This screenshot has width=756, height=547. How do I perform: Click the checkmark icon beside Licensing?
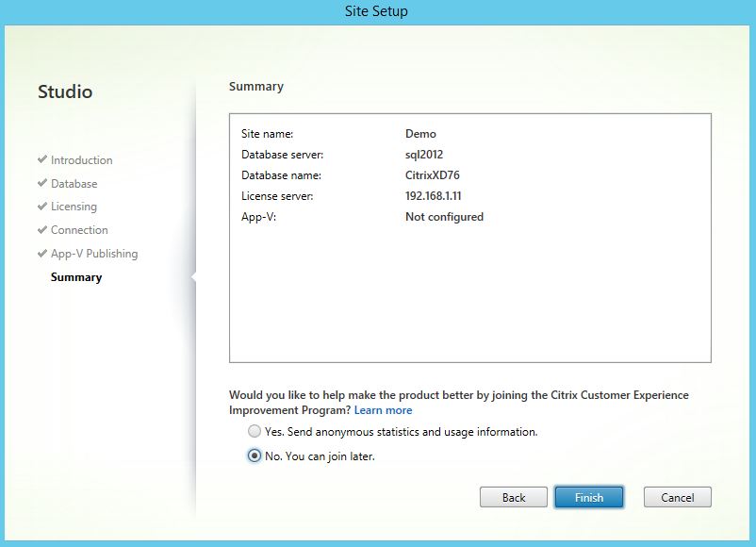[x=42, y=207]
